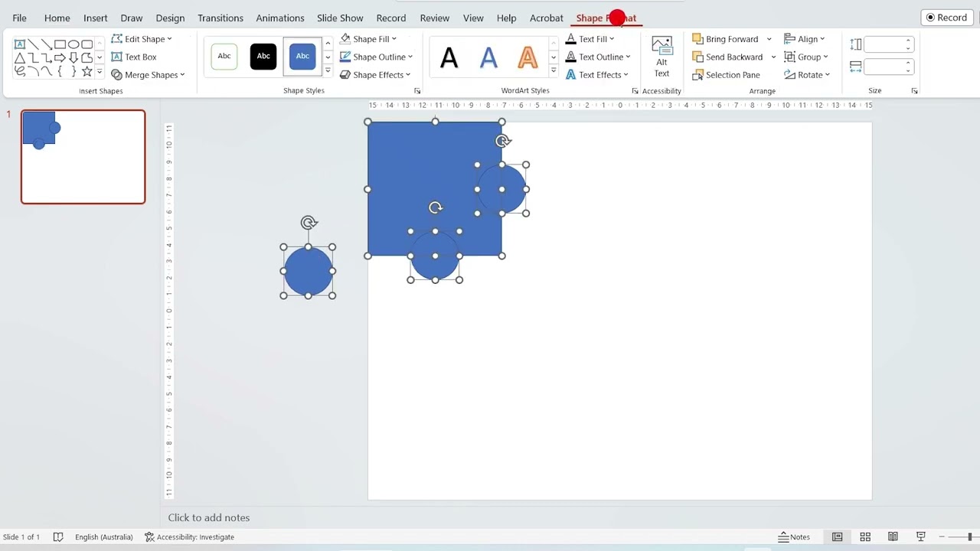The height and width of the screenshot is (551, 980).
Task: Click the shape width input field
Action: pos(888,67)
